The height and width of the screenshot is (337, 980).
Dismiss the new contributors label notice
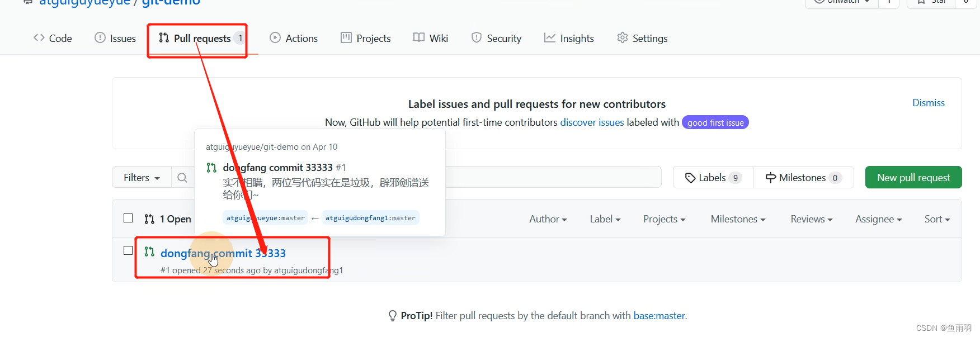click(929, 103)
